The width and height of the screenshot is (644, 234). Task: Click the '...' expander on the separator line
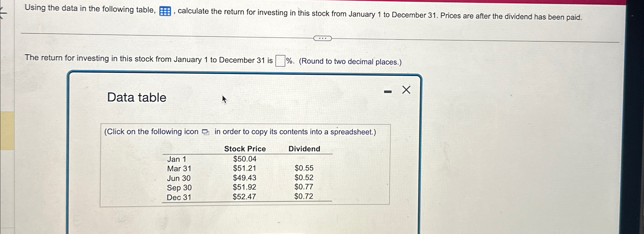(323, 38)
